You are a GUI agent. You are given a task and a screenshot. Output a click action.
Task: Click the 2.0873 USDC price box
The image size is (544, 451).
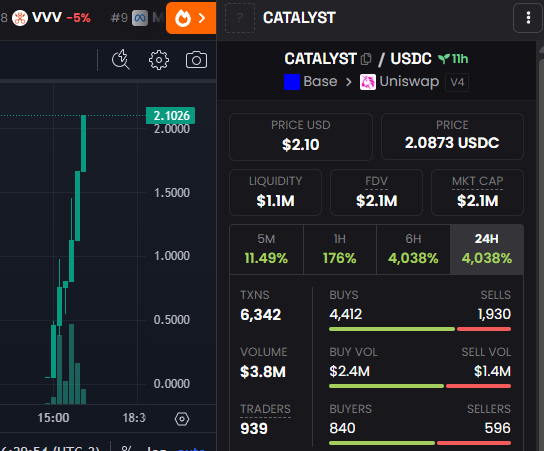(452, 136)
